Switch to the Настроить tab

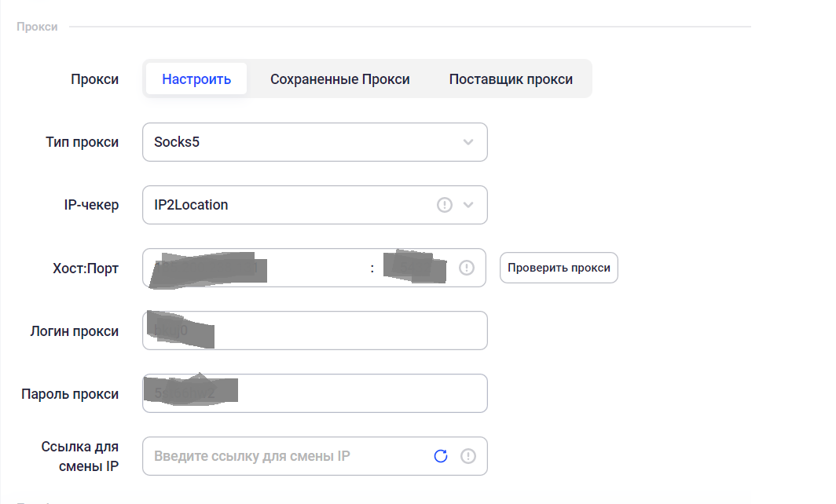pos(196,79)
